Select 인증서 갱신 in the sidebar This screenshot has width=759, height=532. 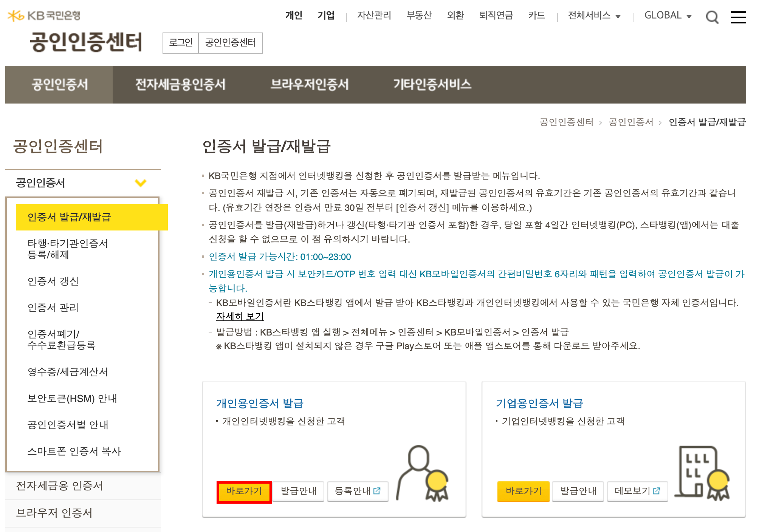[53, 281]
